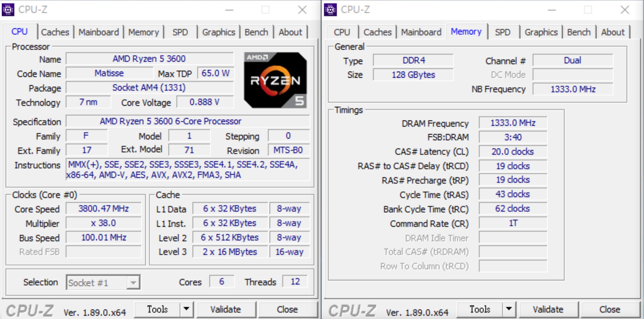Open the Tools dropdown in the left window

(187, 309)
